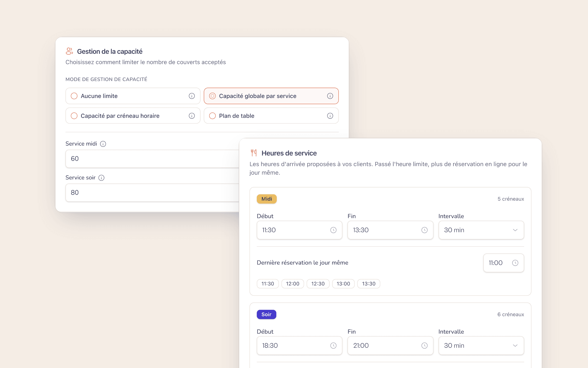This screenshot has width=588, height=368.
Task: Select the 11:30 time slot chip
Action: point(268,284)
